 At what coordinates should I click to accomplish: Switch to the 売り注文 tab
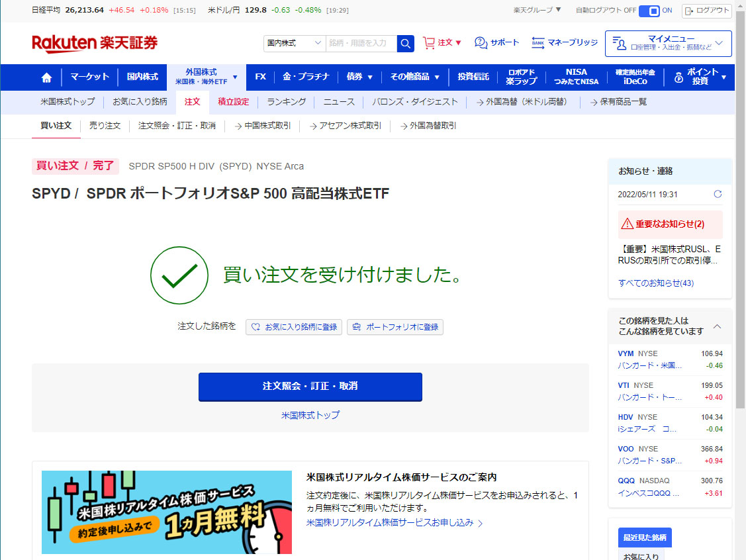point(105,125)
